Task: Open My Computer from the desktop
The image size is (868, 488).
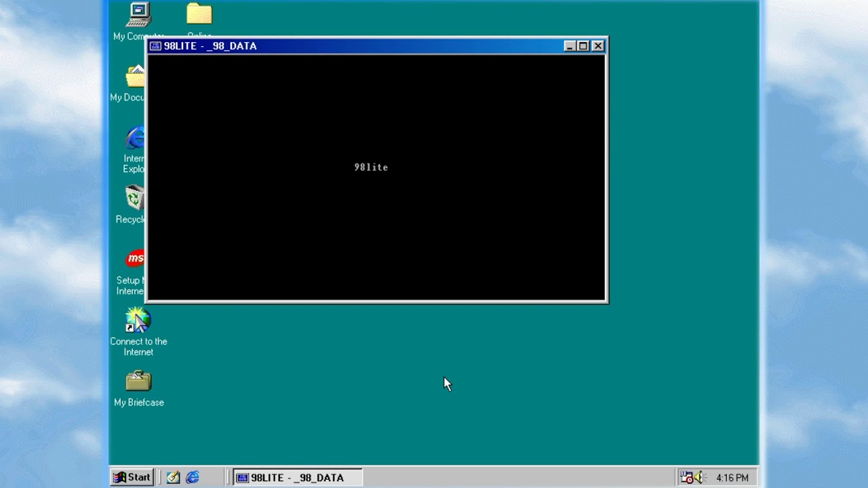Action: pos(138,15)
